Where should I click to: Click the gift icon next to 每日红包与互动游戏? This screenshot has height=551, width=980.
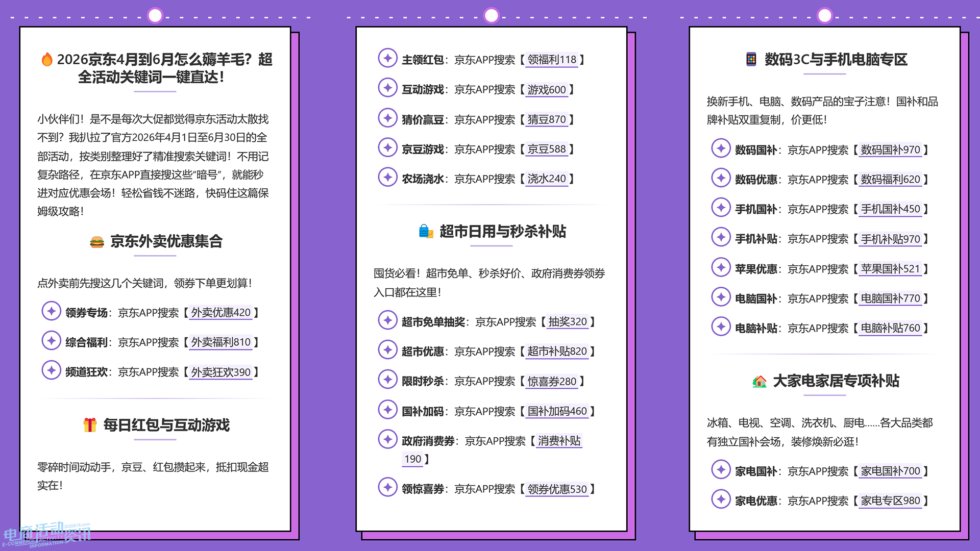click(x=90, y=425)
